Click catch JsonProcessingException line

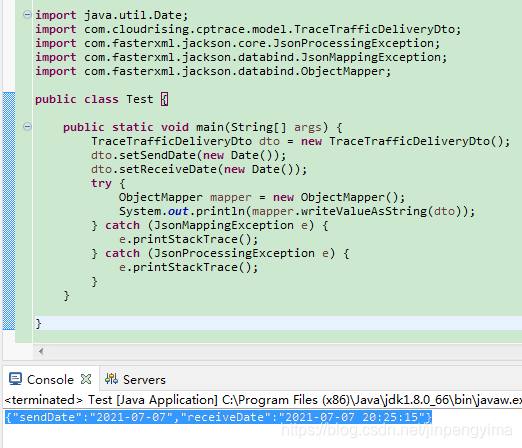click(220, 253)
